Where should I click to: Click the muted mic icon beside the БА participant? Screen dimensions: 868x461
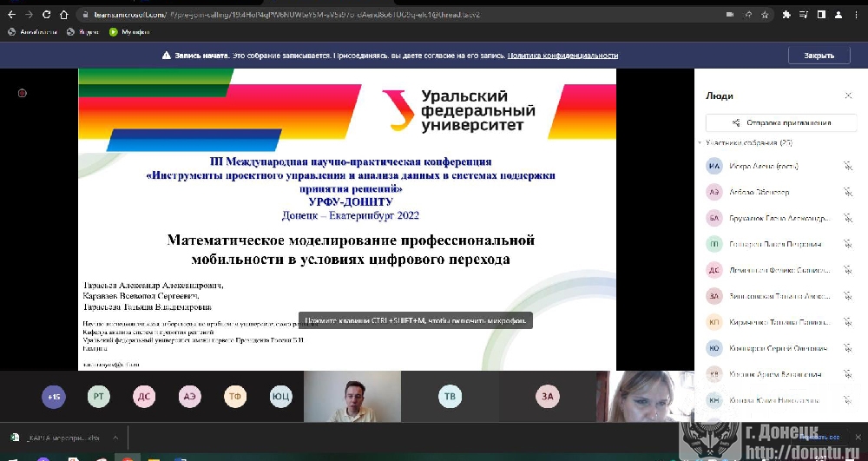[847, 218]
